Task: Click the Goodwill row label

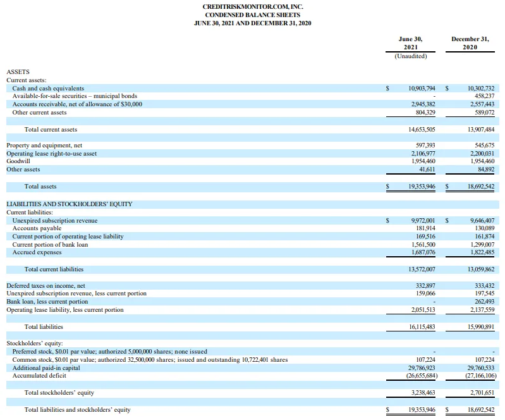Action: click(x=18, y=161)
